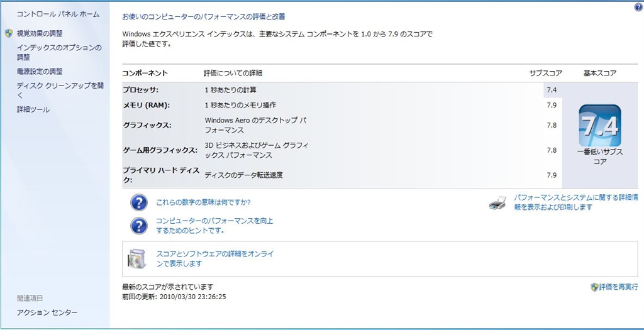Open the help icon in top-right corner
Screen dimensions: 644x330
click(638, 7)
